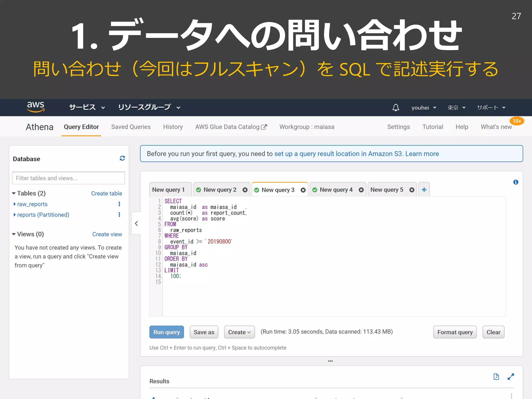Click Format query button
Image resolution: width=532 pixels, height=399 pixels.
click(455, 332)
